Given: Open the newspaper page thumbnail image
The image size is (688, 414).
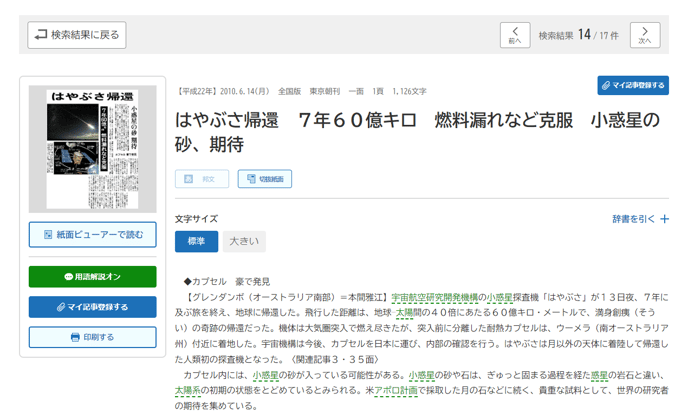Looking at the screenshot, I should point(93,148).
